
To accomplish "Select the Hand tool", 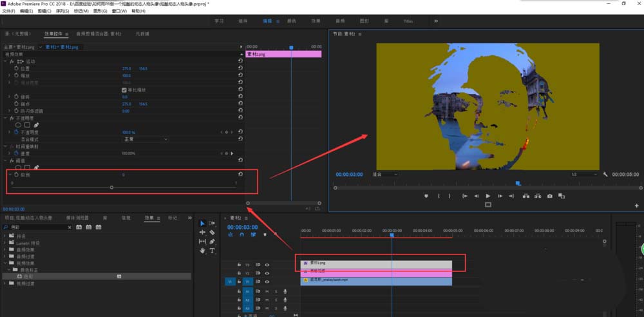I will click(x=203, y=251).
